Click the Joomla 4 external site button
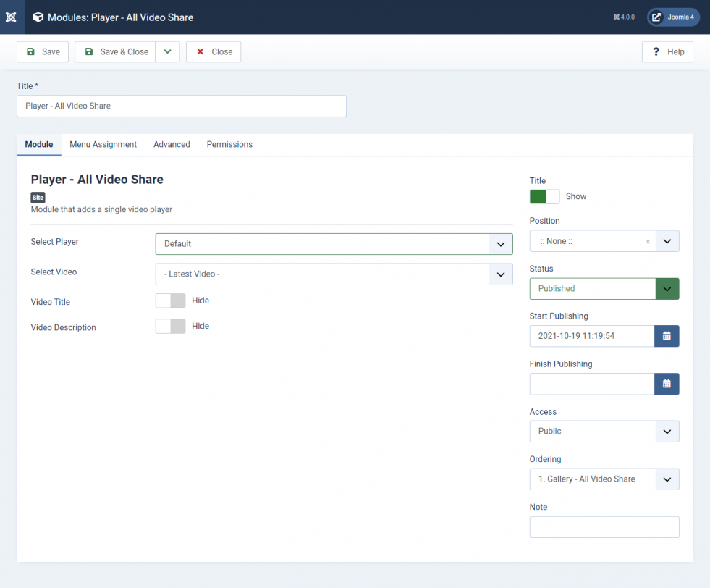 [x=673, y=17]
